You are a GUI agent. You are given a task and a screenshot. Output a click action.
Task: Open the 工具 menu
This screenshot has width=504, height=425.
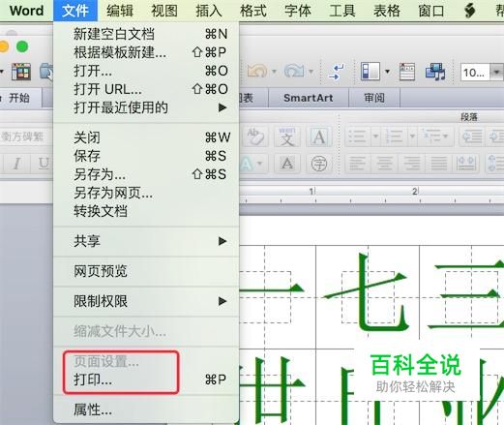pos(342,11)
